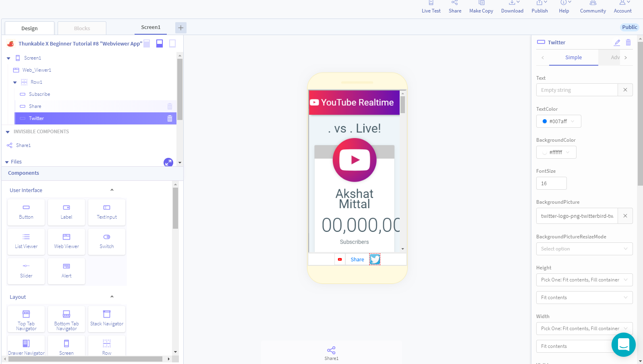
Task: Open the BackgroundColor #ffffff picker
Action: [x=556, y=152]
